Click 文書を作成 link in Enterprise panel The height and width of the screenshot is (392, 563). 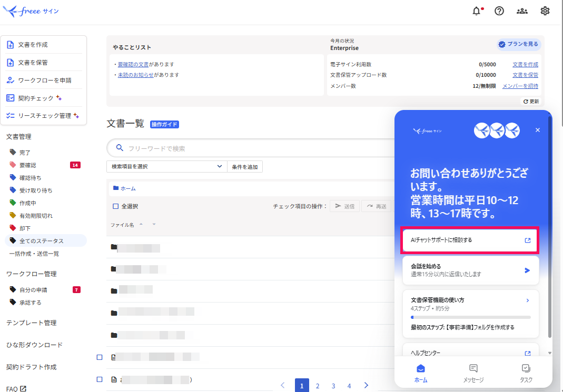[x=525, y=65]
